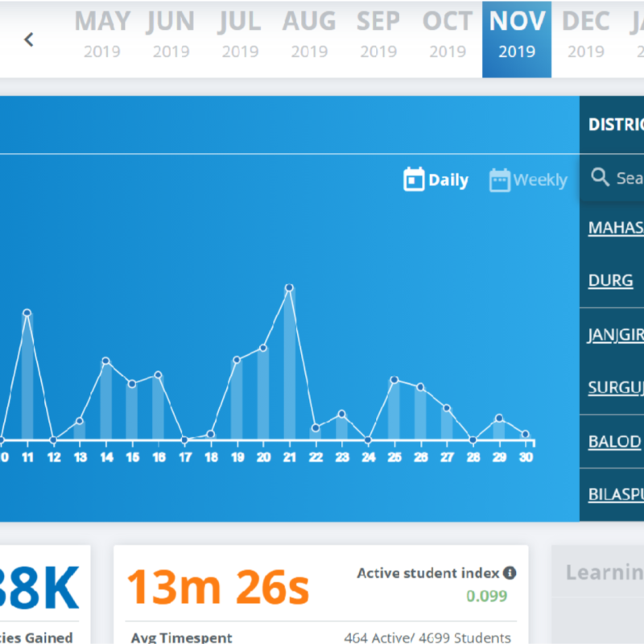Open the DURG district link
This screenshot has height=644, width=644.
(x=610, y=281)
